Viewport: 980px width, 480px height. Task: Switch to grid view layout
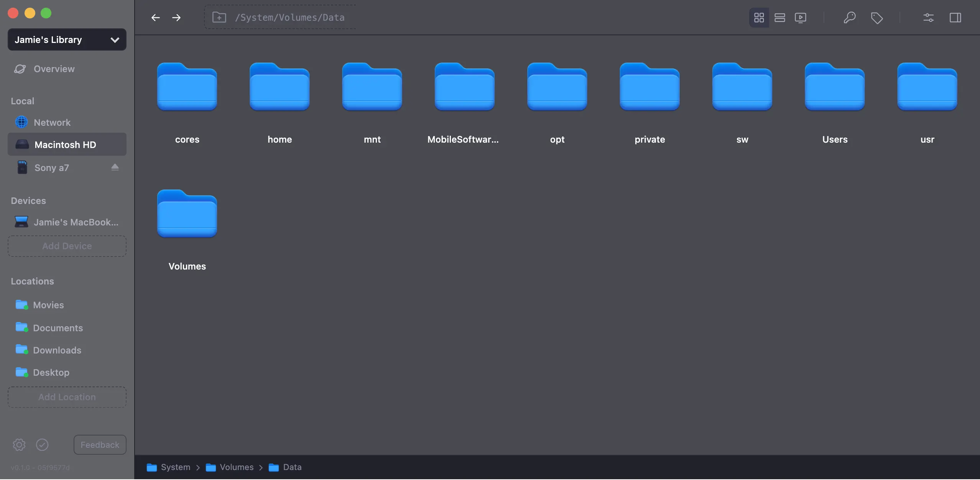click(759, 18)
